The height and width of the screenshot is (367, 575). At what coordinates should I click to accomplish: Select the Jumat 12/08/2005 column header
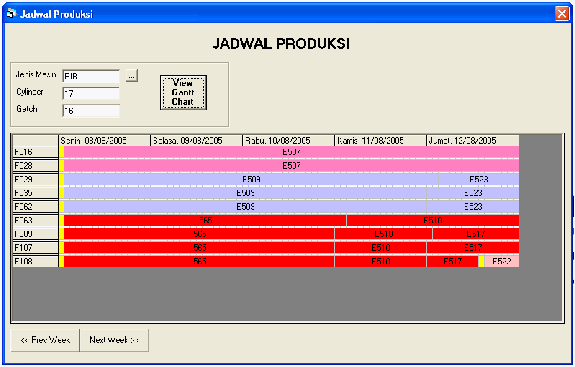(473, 140)
